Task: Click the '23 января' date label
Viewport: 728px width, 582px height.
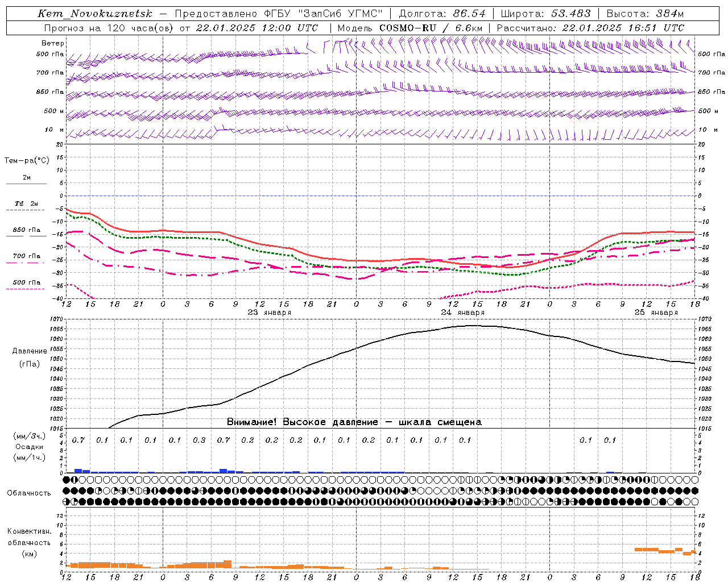Action: (x=270, y=313)
